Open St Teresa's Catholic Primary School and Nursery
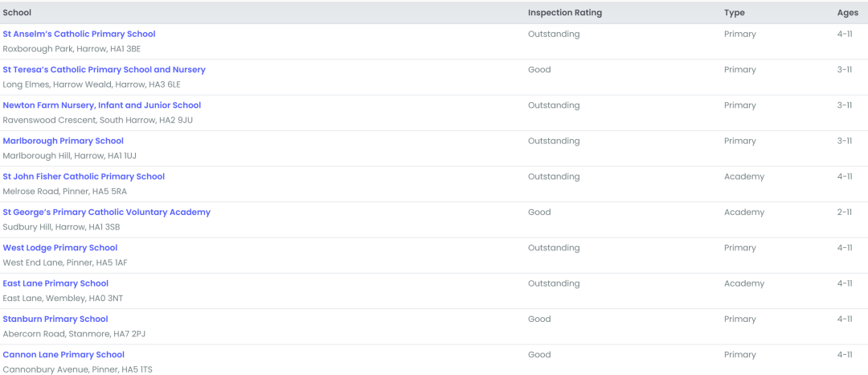Viewport: 868px width, 375px height. click(104, 70)
